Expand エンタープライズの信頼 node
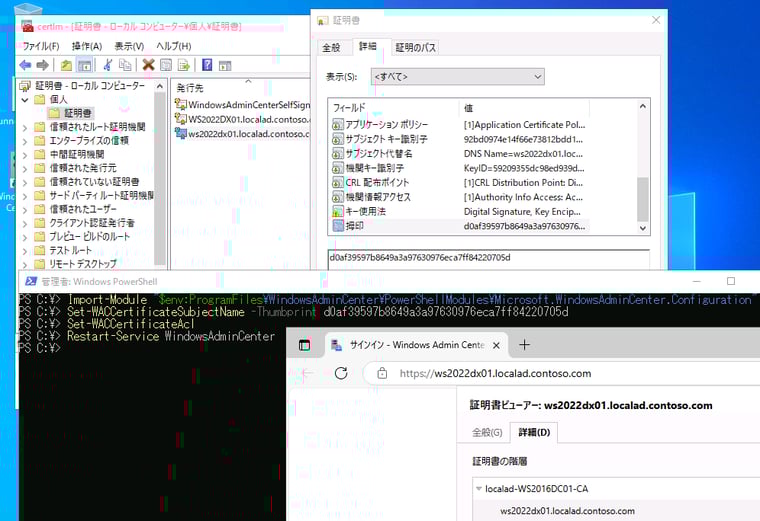The width and height of the screenshot is (760, 521). click(x=25, y=141)
